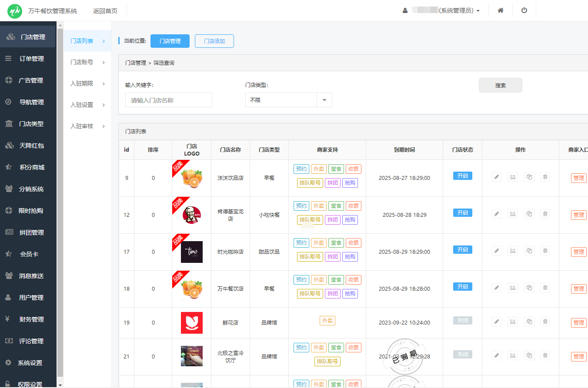Click the delete icon for 鲜花店
This screenshot has width=588, height=388.
(545, 322)
